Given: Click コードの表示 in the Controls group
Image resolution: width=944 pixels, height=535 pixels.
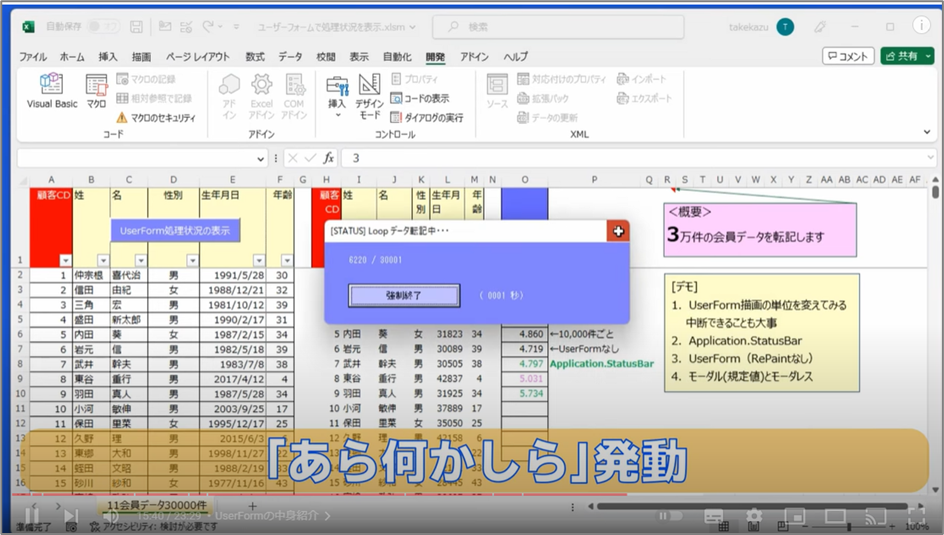Looking at the screenshot, I should (x=420, y=98).
